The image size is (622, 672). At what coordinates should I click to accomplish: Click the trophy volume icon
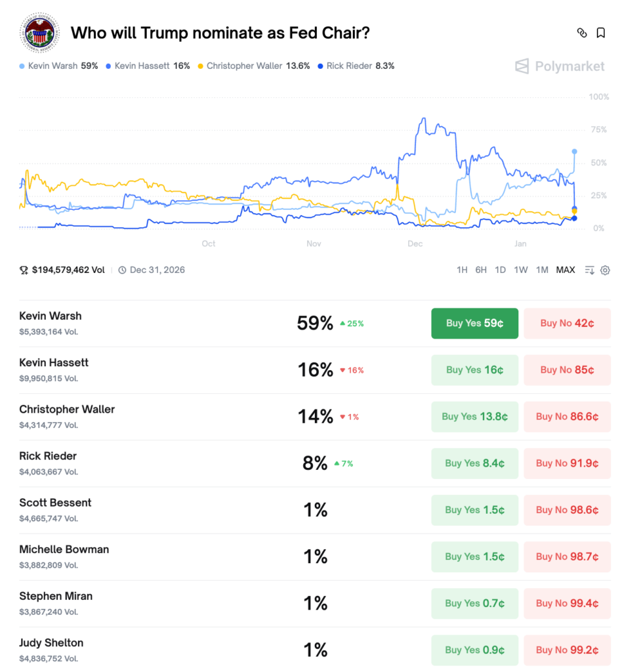click(24, 270)
